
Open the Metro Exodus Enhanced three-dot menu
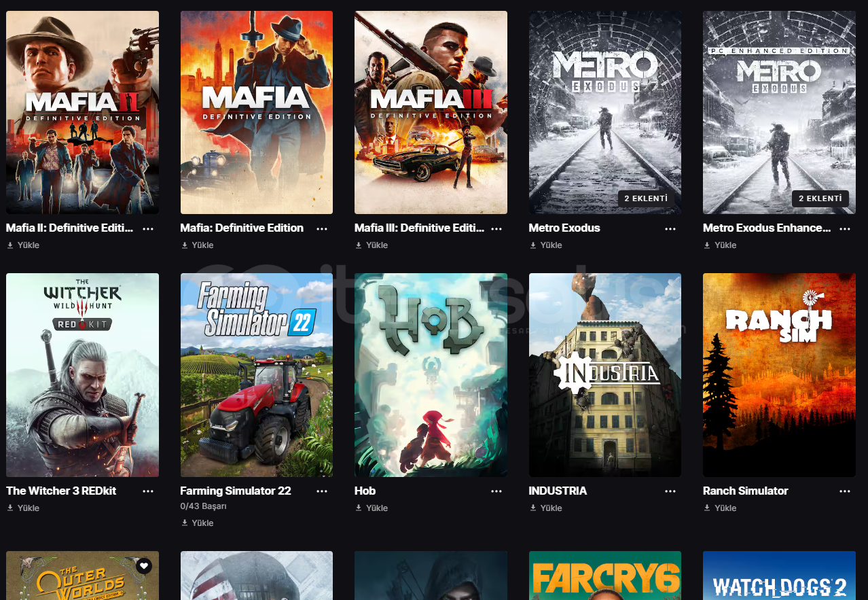845,229
